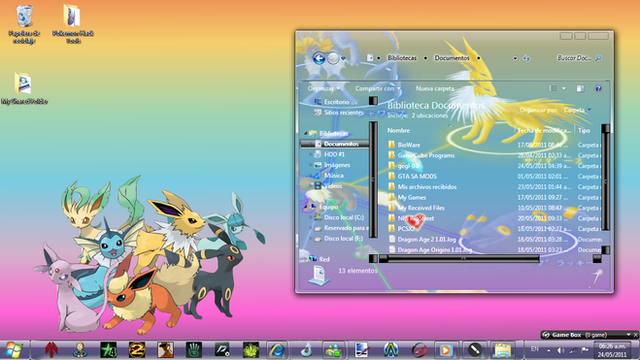Open Windows Live Messenger from the taskbar
Image resolution: width=640 pixels, height=360 pixels.
333,350
